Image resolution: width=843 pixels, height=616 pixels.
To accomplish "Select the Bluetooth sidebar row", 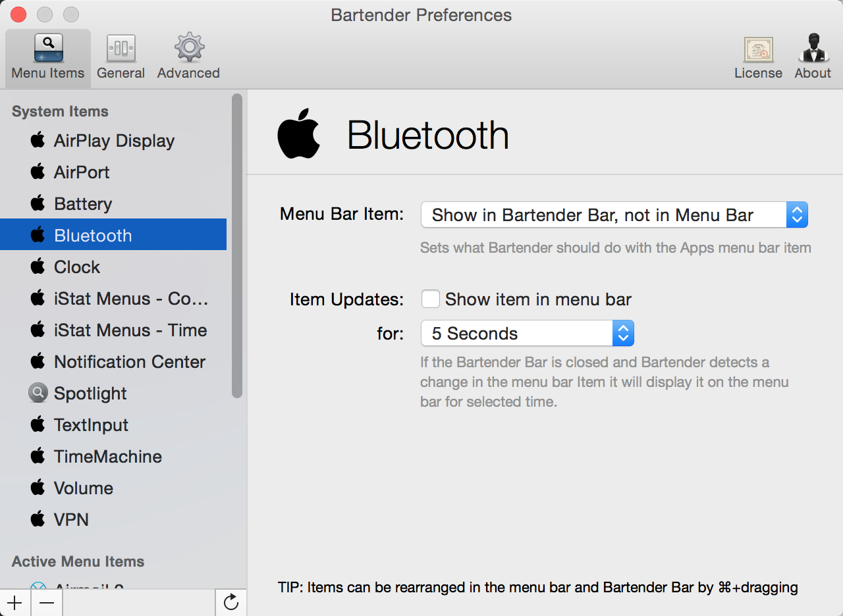I will pyautogui.click(x=113, y=235).
